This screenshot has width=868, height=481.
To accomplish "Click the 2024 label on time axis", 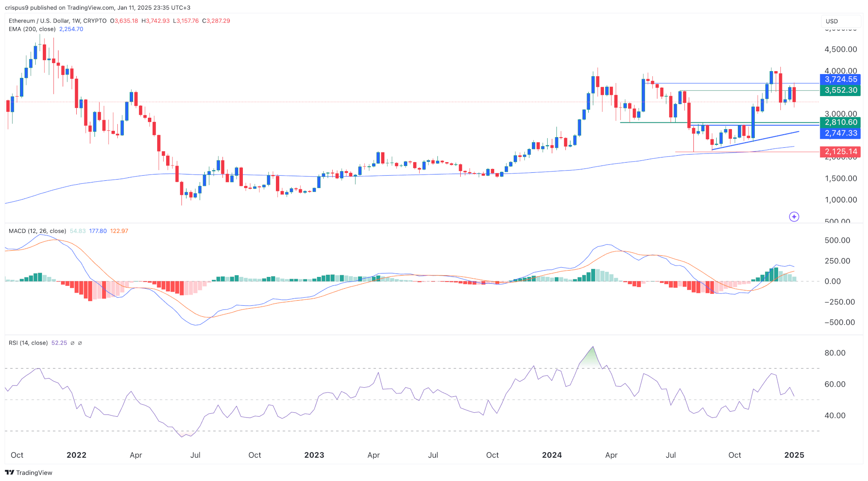I will click(552, 455).
